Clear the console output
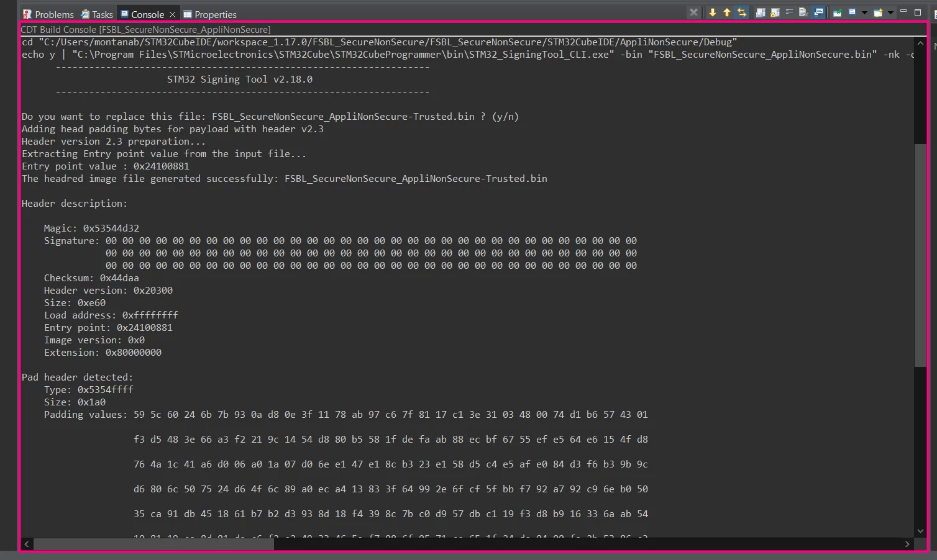The height and width of the screenshot is (560, 937). point(803,12)
